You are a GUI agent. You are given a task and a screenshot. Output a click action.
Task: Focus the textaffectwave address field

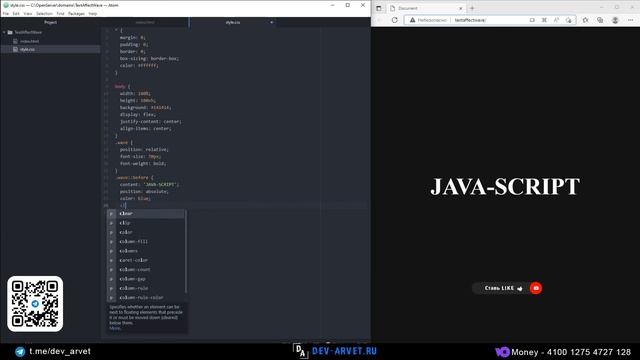pyautogui.click(x=490, y=20)
